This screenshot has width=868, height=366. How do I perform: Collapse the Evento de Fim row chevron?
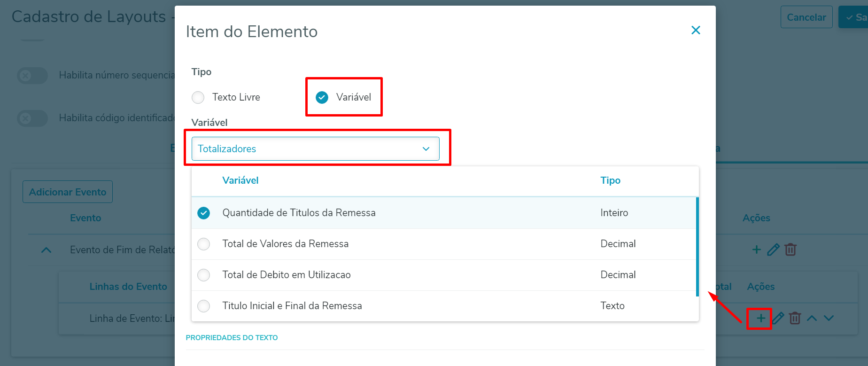click(46, 250)
